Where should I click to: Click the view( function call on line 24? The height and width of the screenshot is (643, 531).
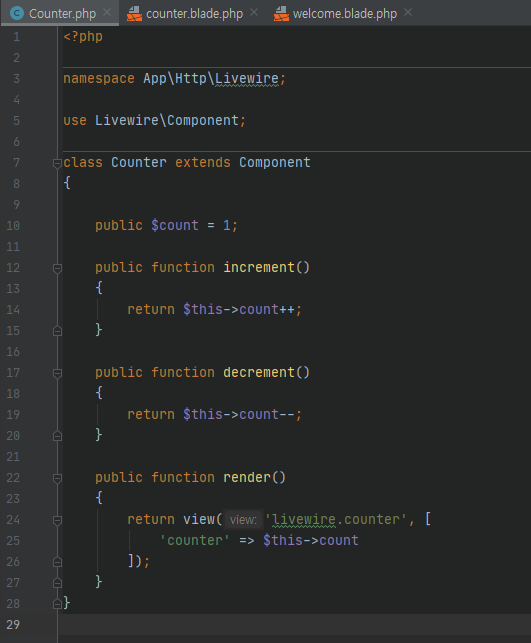203,520
